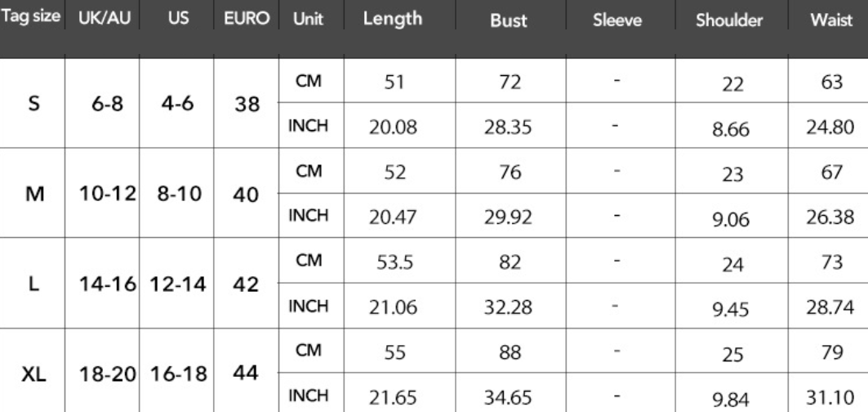Click the EURO 44 size cell

[246, 374]
